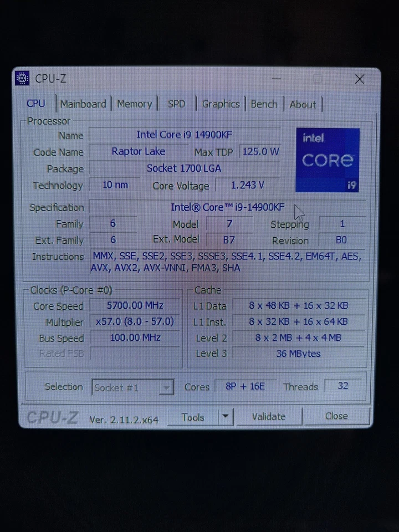Click the 10 nm technology value
The image size is (399, 532).
(115, 185)
